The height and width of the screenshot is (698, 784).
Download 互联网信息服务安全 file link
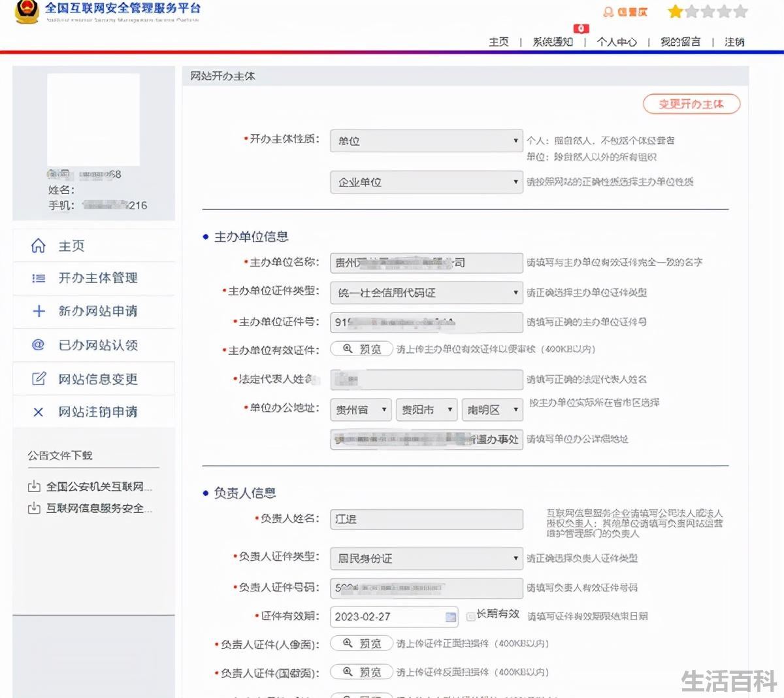click(x=99, y=508)
